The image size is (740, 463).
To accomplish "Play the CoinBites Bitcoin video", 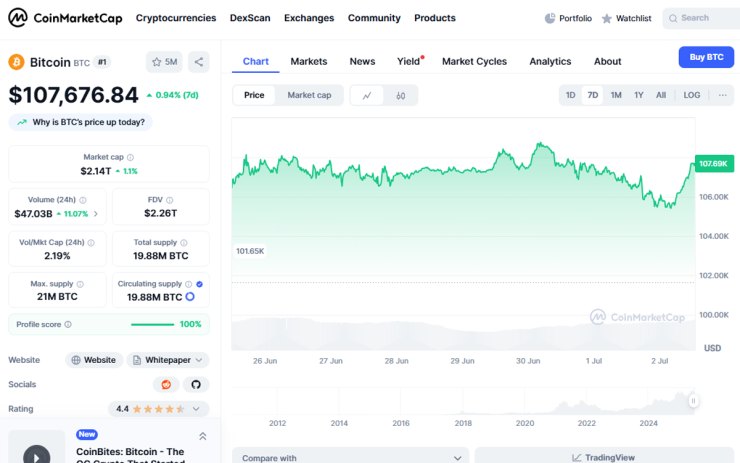I will 37,457.
